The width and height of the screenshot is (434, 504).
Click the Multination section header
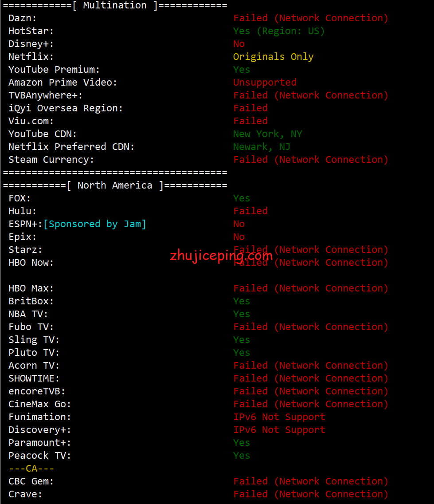pyautogui.click(x=115, y=5)
